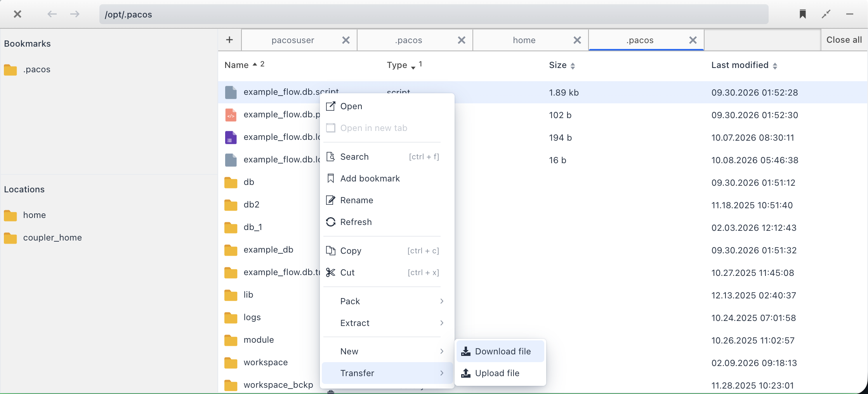Select the workspace folder row
This screenshot has width=868, height=394.
tap(542, 363)
